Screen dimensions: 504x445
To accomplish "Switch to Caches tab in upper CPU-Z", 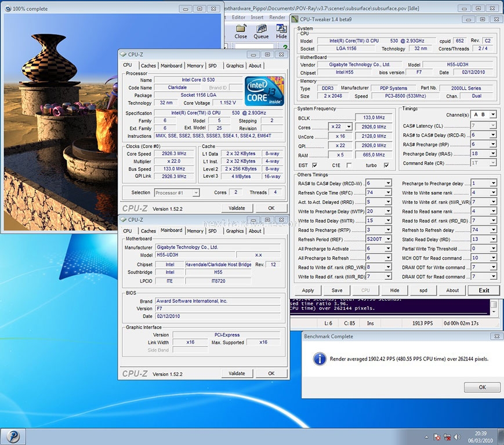I will point(148,65).
